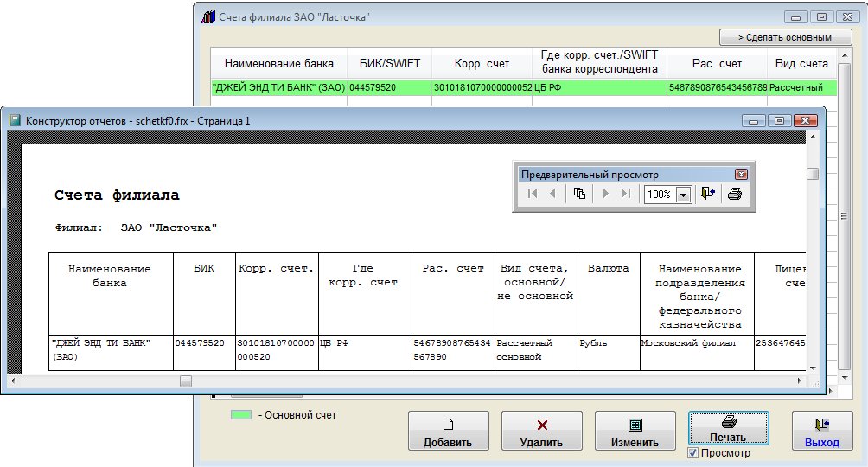868x467 pixels.
Task: Toggle the Просмотр checkbox
Action: coord(692,453)
